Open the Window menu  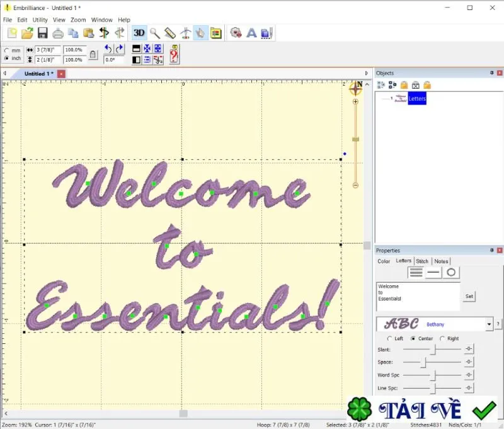tap(102, 20)
